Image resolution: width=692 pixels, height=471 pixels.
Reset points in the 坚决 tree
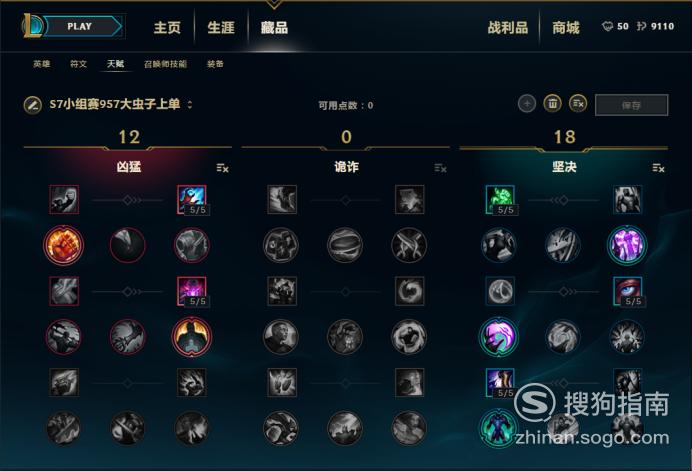[658, 168]
